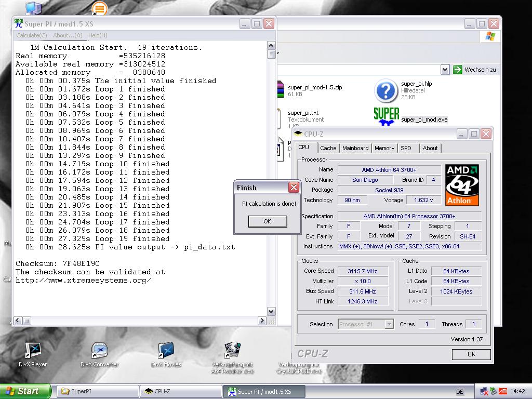
Task: Click the Core Speed value 3115.7 MHz
Action: 362,271
